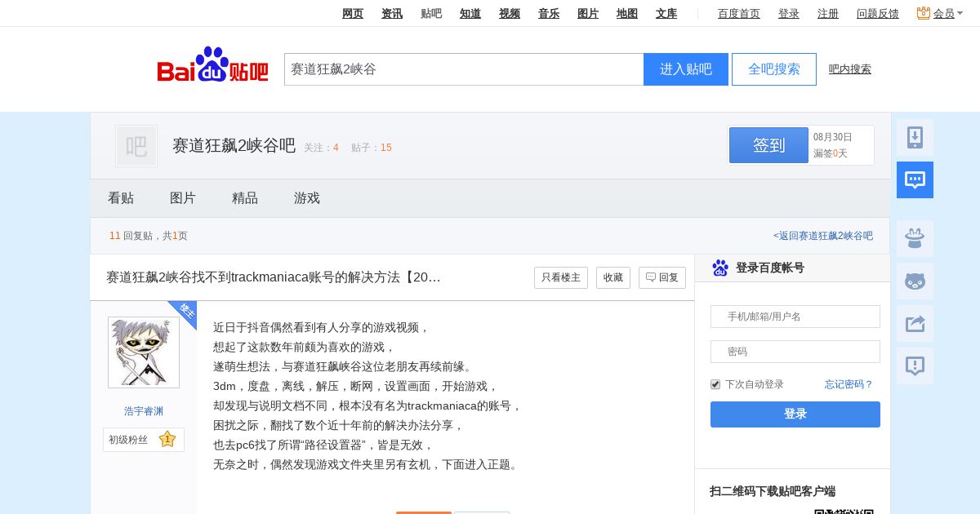Image resolution: width=980 pixels, height=514 pixels.
Task: Click the 只看楼主 button
Action: pyautogui.click(x=561, y=277)
